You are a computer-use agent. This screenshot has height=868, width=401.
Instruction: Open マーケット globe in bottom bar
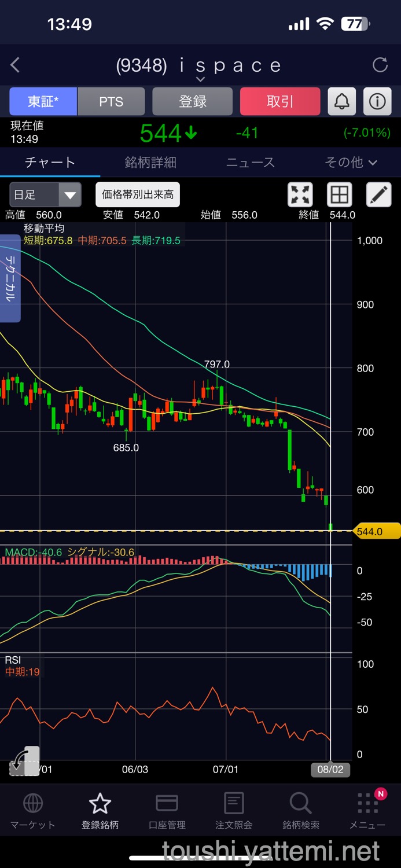pyautogui.click(x=33, y=811)
